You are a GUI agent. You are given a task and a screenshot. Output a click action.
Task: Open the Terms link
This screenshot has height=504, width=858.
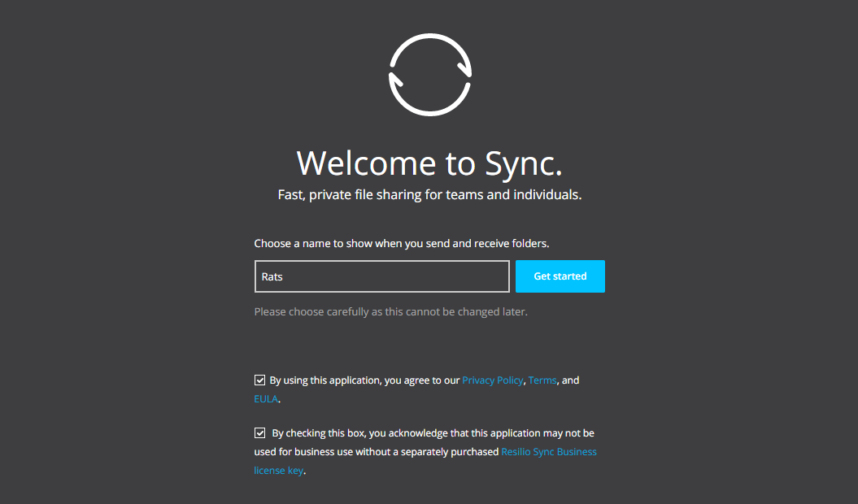point(542,380)
